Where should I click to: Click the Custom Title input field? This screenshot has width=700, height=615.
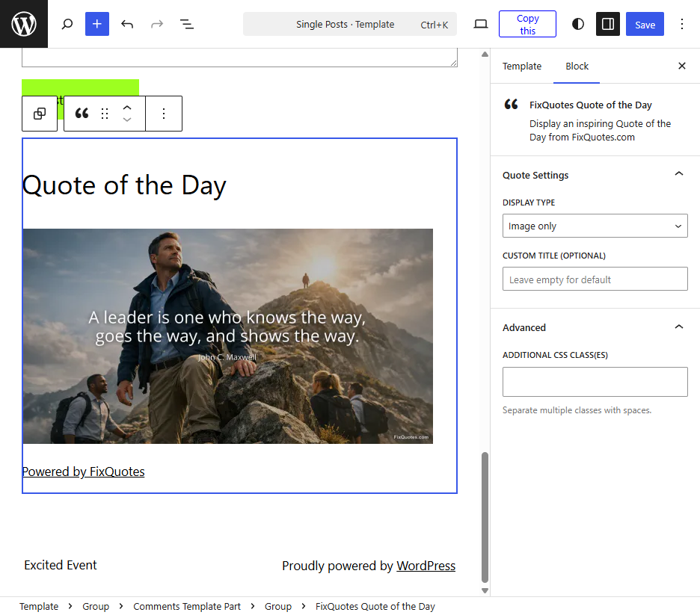click(x=595, y=279)
